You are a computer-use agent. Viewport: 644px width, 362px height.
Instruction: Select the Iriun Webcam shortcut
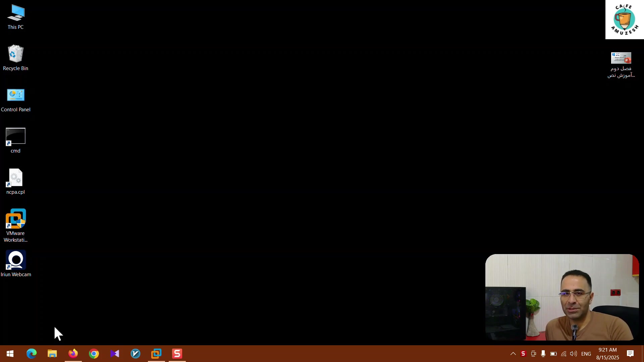pos(15,260)
